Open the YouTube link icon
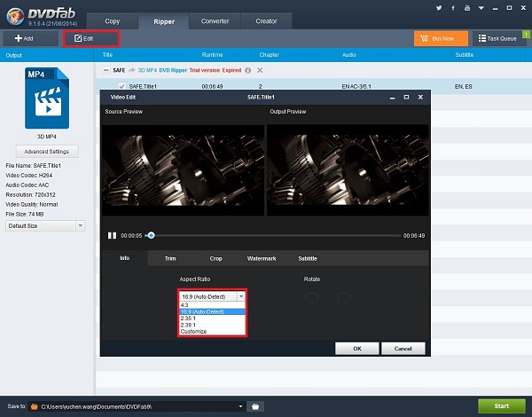The height and width of the screenshot is (417, 532). [x=467, y=8]
